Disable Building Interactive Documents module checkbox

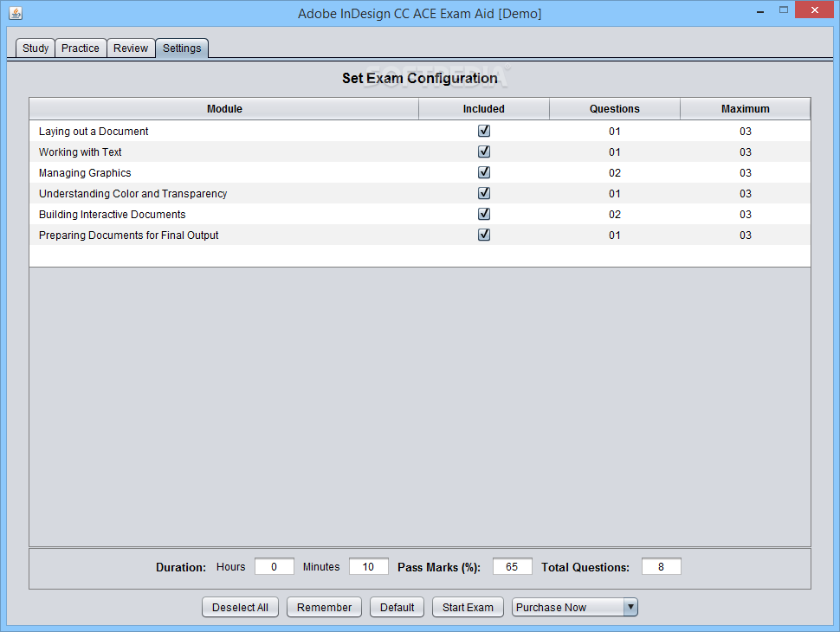point(484,214)
